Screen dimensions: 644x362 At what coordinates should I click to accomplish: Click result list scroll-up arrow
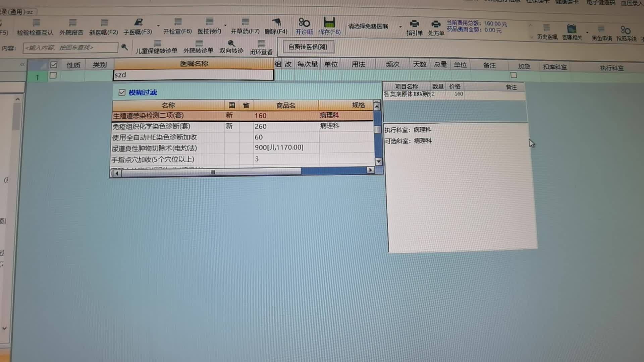click(x=377, y=107)
